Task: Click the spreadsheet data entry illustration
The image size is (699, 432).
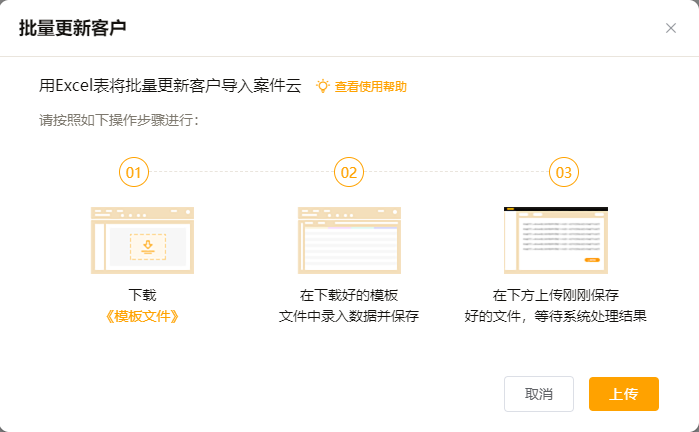Action: point(349,240)
